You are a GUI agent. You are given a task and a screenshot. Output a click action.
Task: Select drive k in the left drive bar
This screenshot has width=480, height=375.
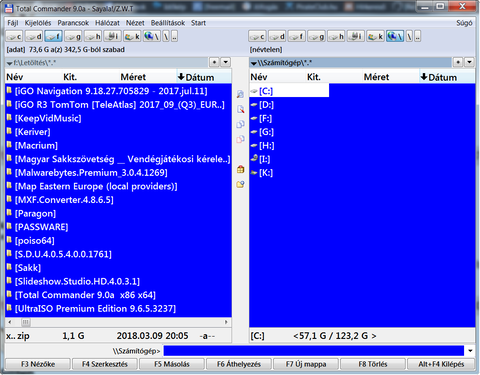click(x=132, y=36)
